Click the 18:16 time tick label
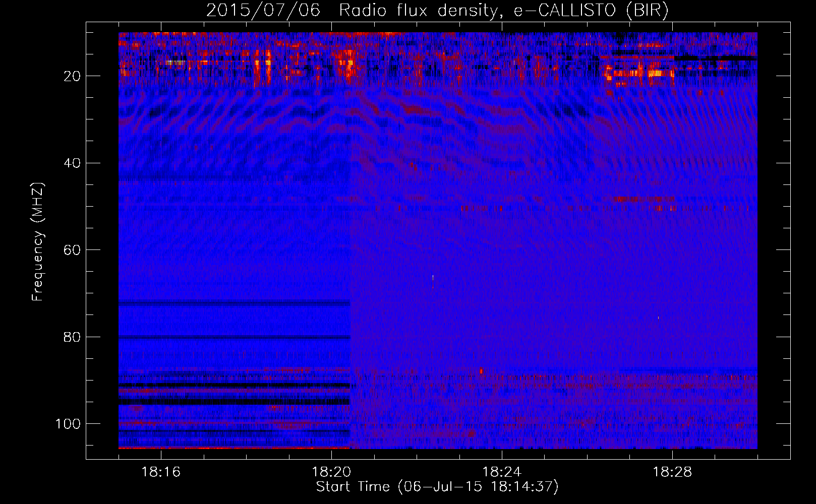Viewport: 816px width, 504px height. point(161,472)
